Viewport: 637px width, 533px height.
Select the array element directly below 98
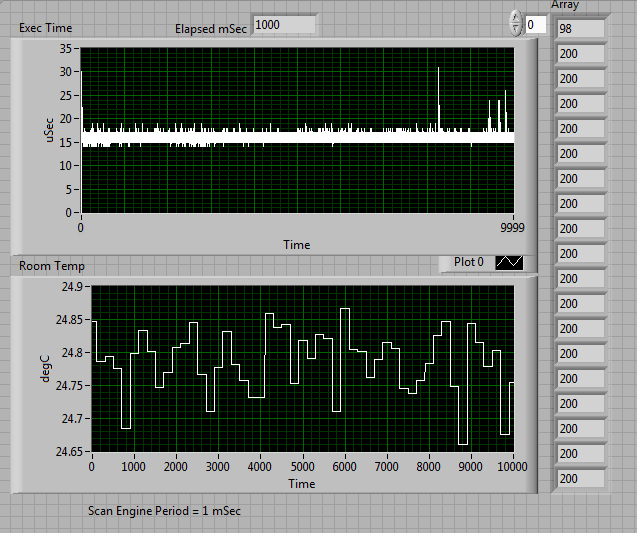[x=581, y=54]
